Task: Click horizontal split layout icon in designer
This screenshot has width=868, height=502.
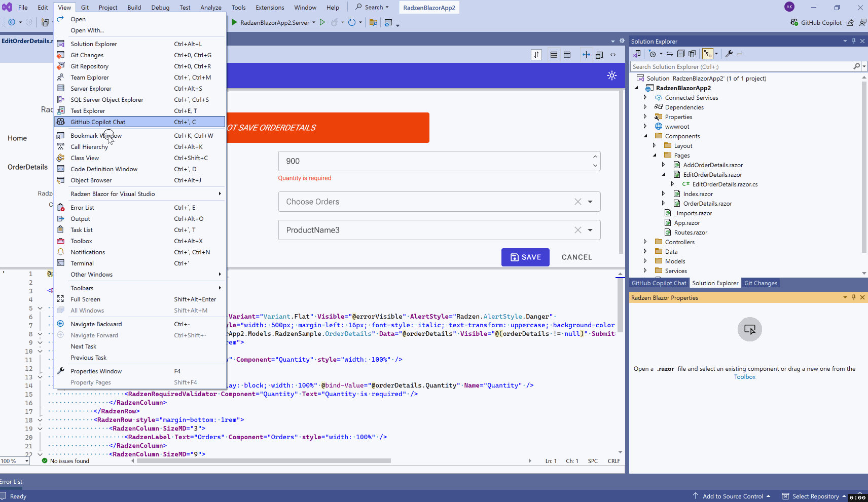Action: tap(554, 55)
